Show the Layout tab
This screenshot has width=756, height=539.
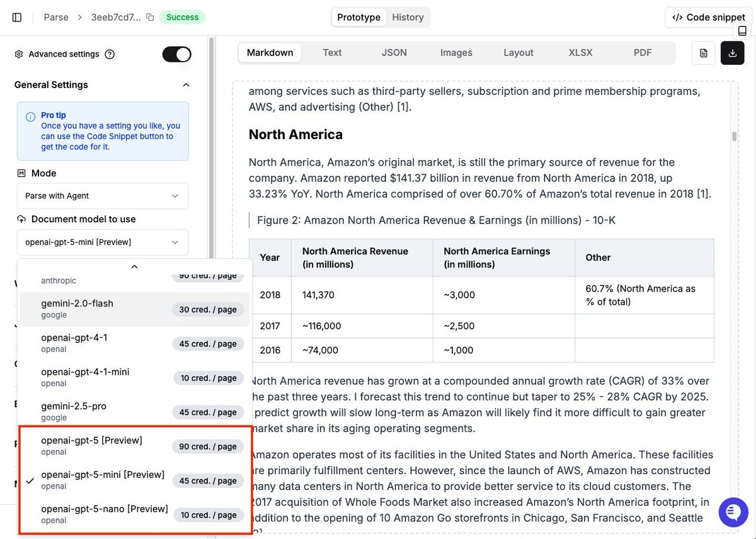pos(518,53)
